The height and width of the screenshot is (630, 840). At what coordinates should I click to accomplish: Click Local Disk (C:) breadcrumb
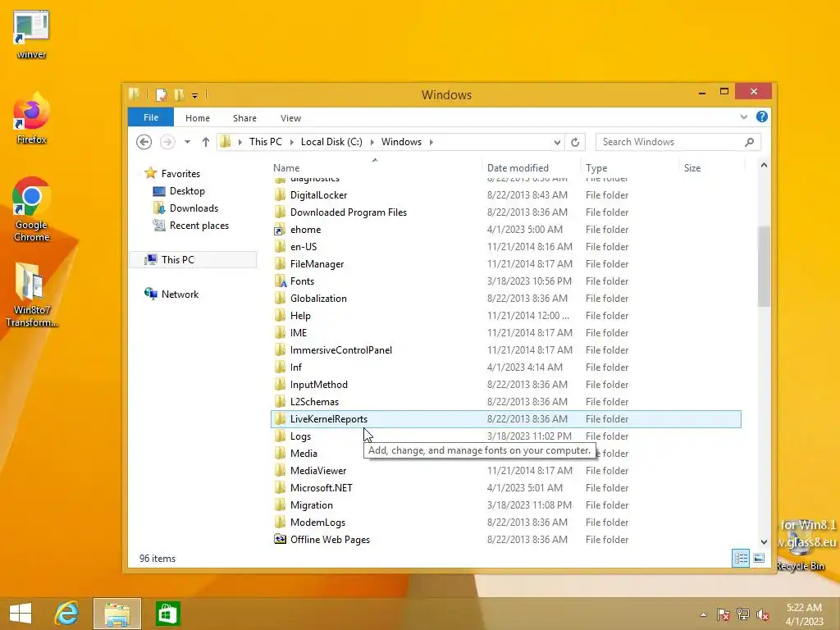pos(331,142)
